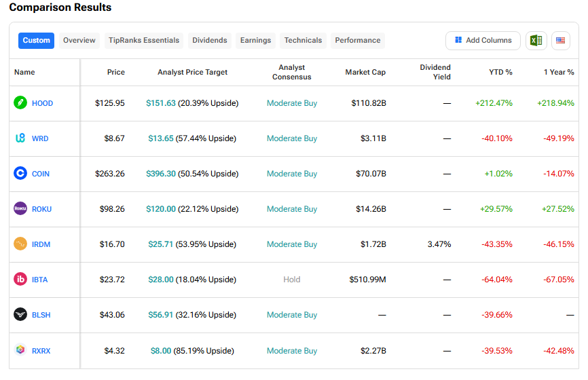The height and width of the screenshot is (380, 588).
Task: Open the US flag market selector
Action: point(560,41)
